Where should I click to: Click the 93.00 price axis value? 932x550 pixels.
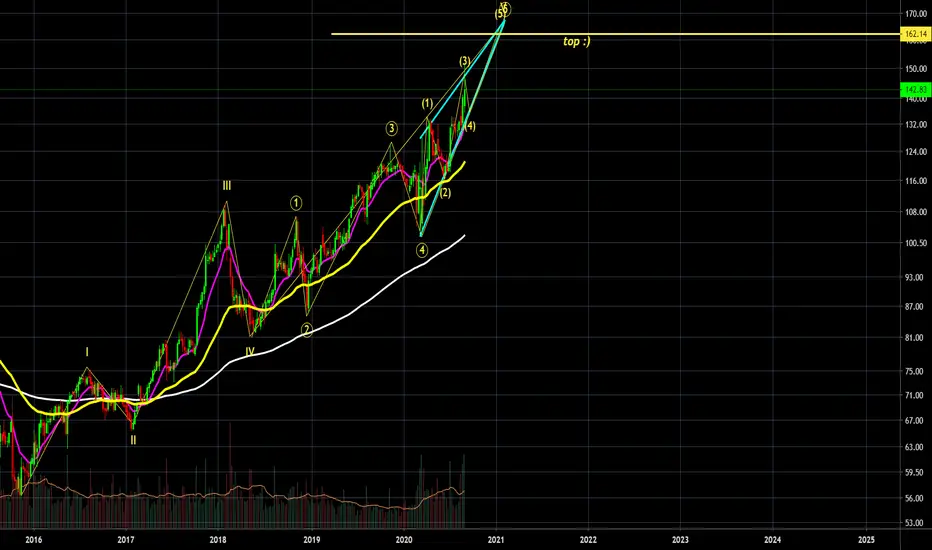click(x=916, y=278)
